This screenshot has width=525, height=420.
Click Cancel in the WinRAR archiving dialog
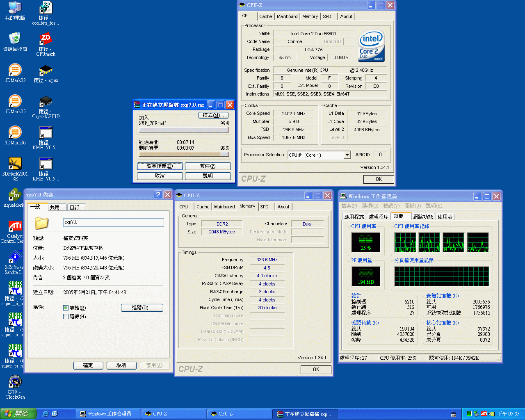tap(160, 176)
